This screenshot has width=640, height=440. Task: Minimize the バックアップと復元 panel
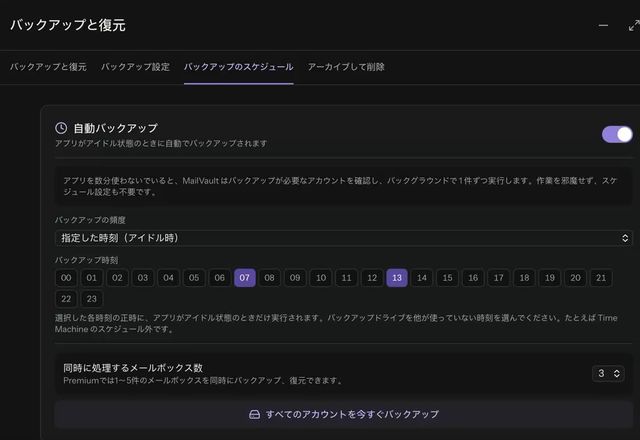pyautogui.click(x=603, y=25)
